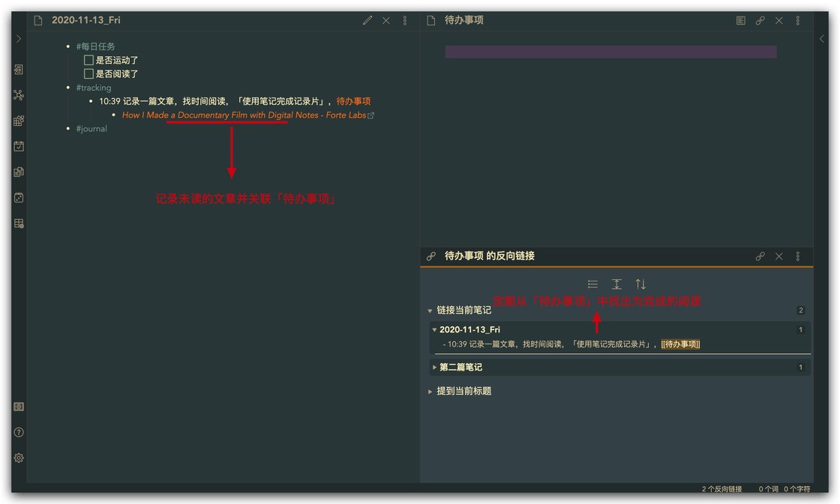Click the file icon beside 2020-11-13_Fri title

(x=38, y=20)
